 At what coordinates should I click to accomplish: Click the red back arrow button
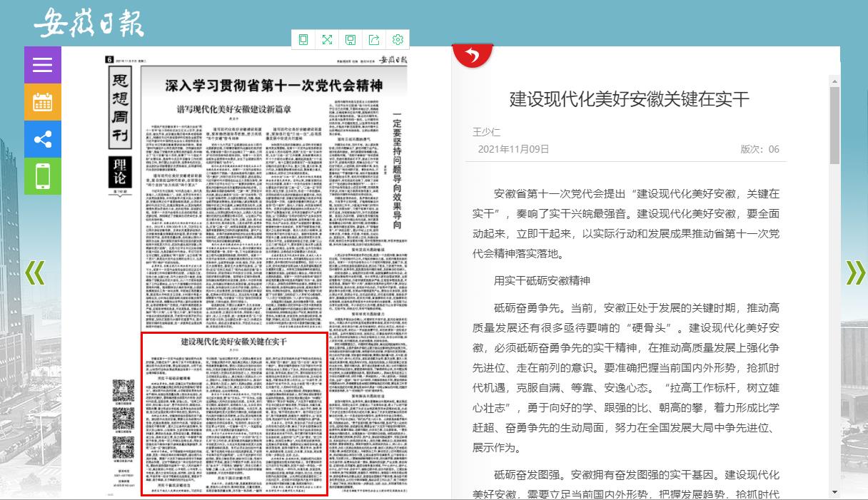pyautogui.click(x=473, y=54)
